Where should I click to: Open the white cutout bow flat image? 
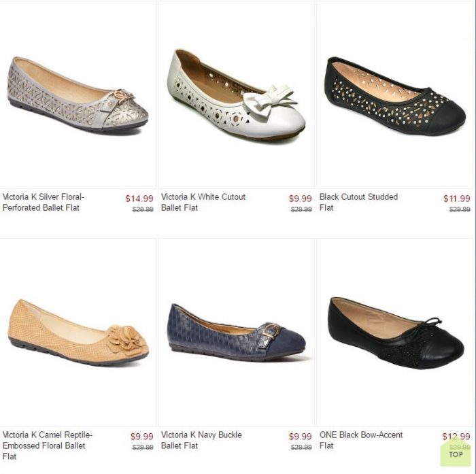(236, 95)
